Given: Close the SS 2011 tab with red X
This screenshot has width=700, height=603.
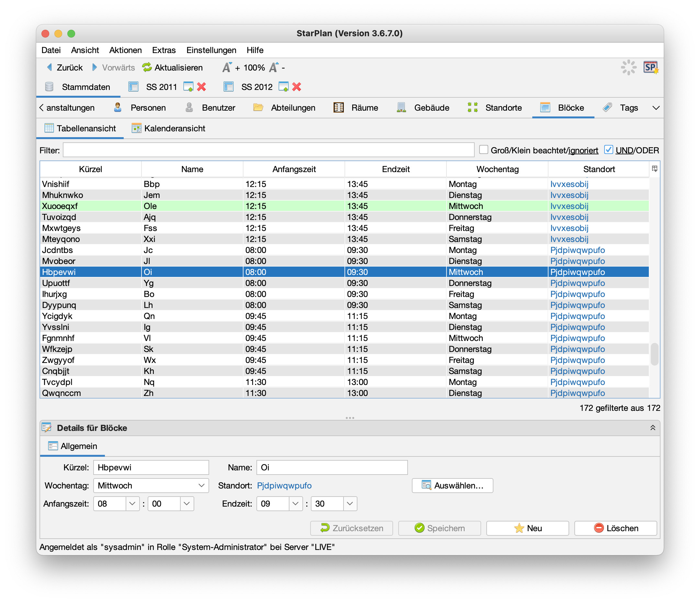Looking at the screenshot, I should 202,87.
